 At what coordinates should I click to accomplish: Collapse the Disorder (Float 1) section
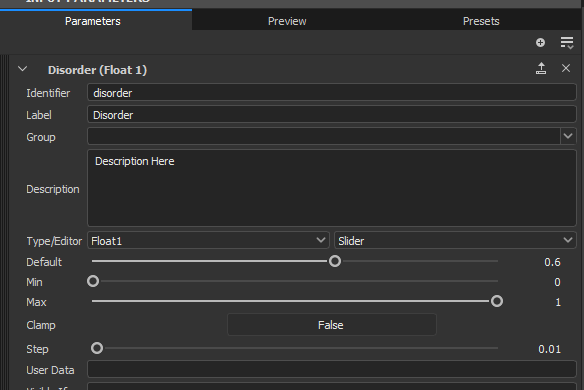(23, 69)
